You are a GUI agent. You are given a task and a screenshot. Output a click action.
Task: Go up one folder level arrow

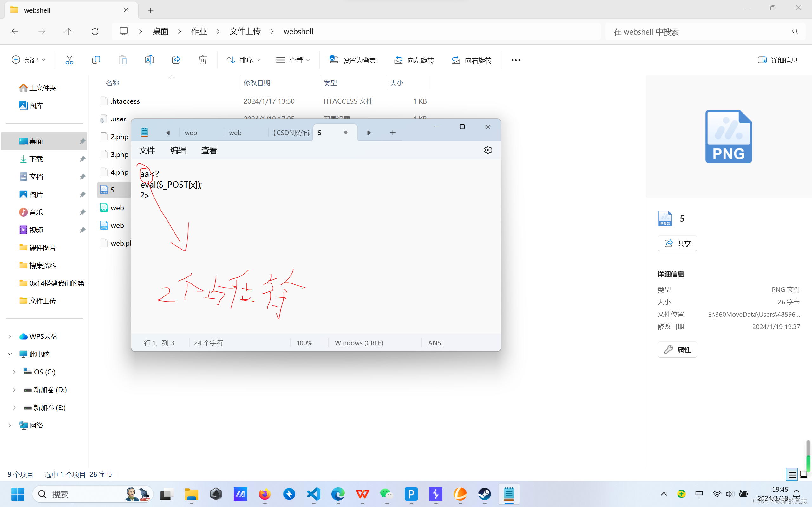coord(68,31)
